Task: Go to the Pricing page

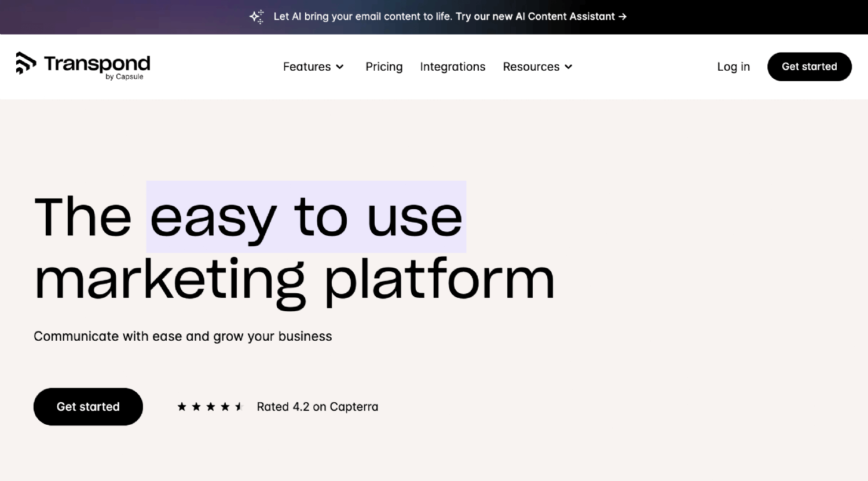Action: tap(384, 67)
